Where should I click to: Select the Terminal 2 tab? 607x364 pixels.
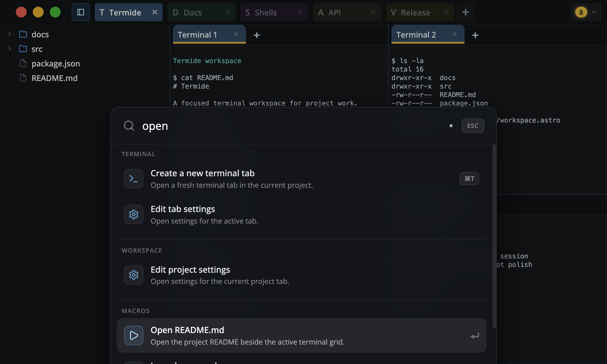[428, 35]
